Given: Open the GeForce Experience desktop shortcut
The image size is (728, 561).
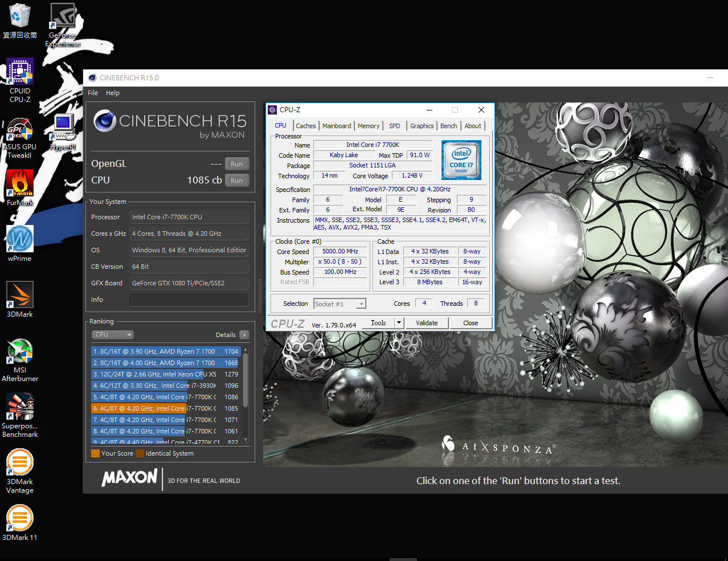Looking at the screenshot, I should point(63,25).
